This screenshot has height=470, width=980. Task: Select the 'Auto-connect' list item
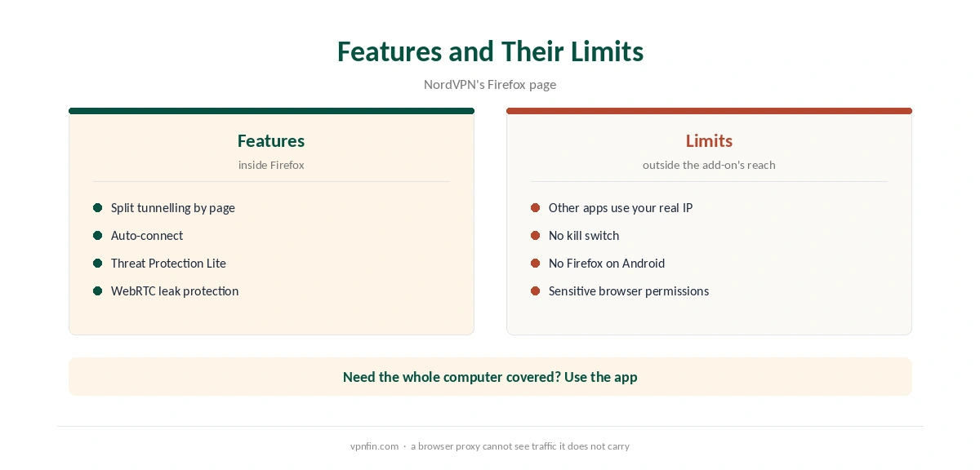click(x=147, y=235)
